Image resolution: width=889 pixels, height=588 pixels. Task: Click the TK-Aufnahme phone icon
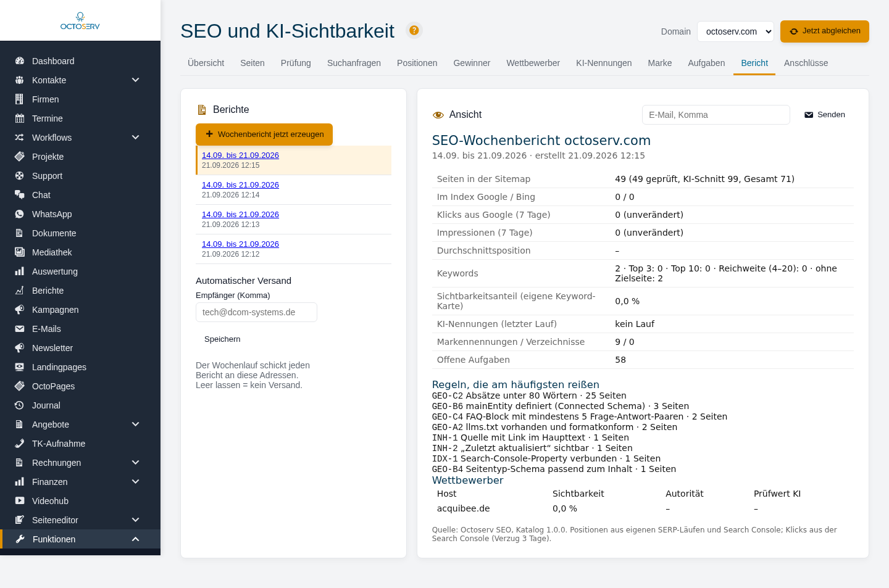coord(20,444)
